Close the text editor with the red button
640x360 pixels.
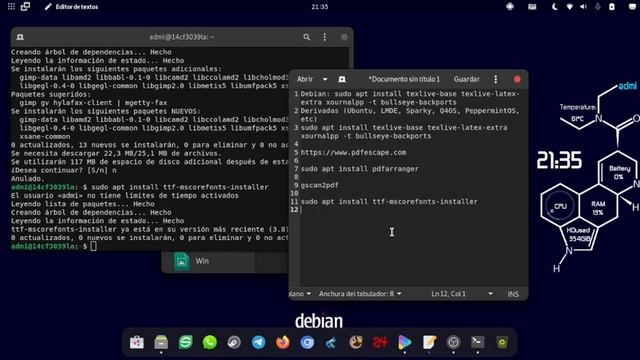click(517, 79)
